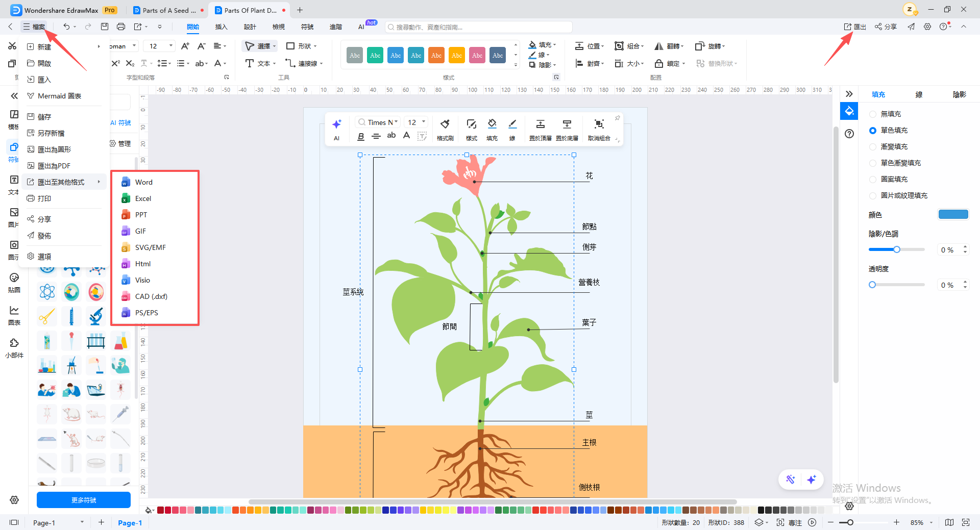Adjust the 透明度 slider handle
Viewport: 980px width, 530px height.
coord(872,285)
